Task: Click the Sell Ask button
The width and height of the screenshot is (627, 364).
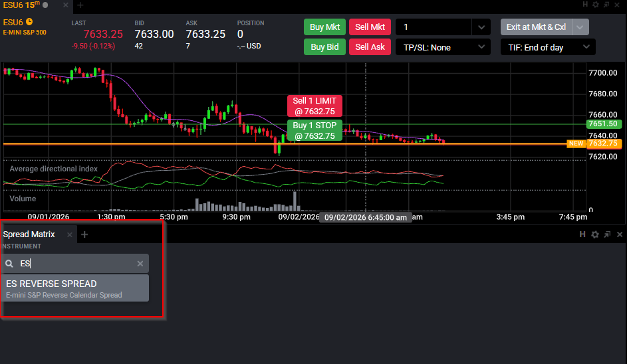Action: coord(370,47)
